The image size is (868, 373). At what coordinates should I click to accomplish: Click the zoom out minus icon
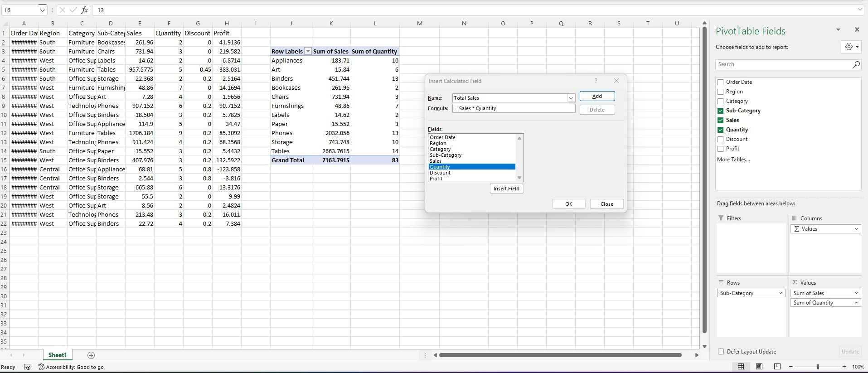(x=791, y=367)
